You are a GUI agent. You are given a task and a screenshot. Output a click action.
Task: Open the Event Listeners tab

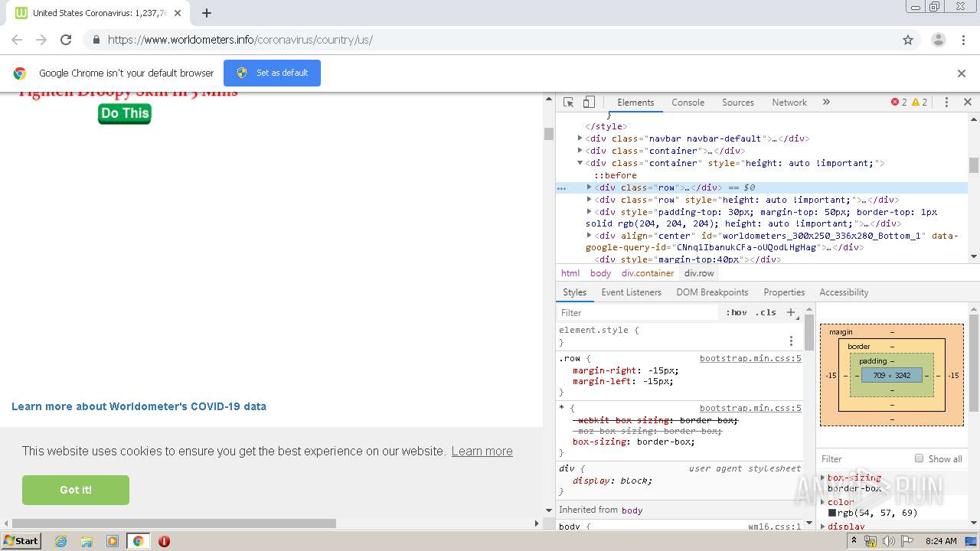pos(631,292)
